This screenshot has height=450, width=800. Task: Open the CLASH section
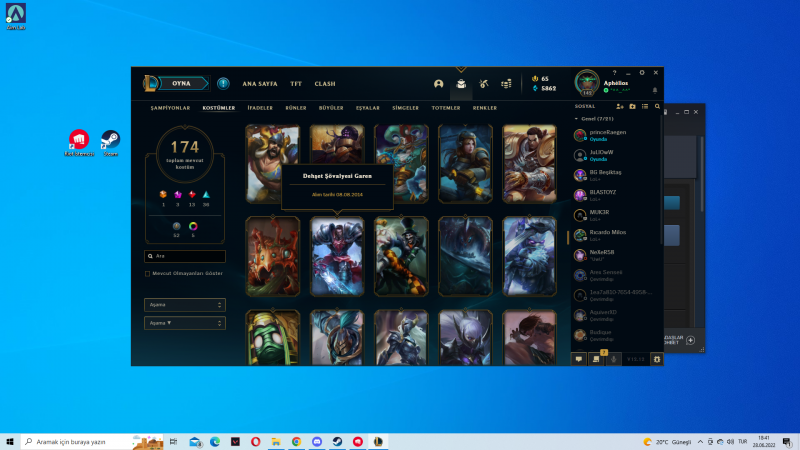pyautogui.click(x=324, y=84)
